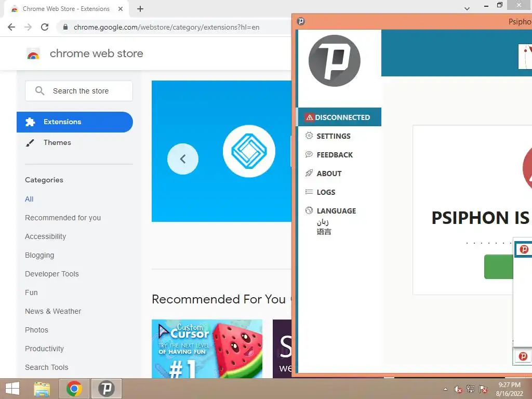
Task: Click the Extensions puzzle piece icon
Action: [x=30, y=122]
